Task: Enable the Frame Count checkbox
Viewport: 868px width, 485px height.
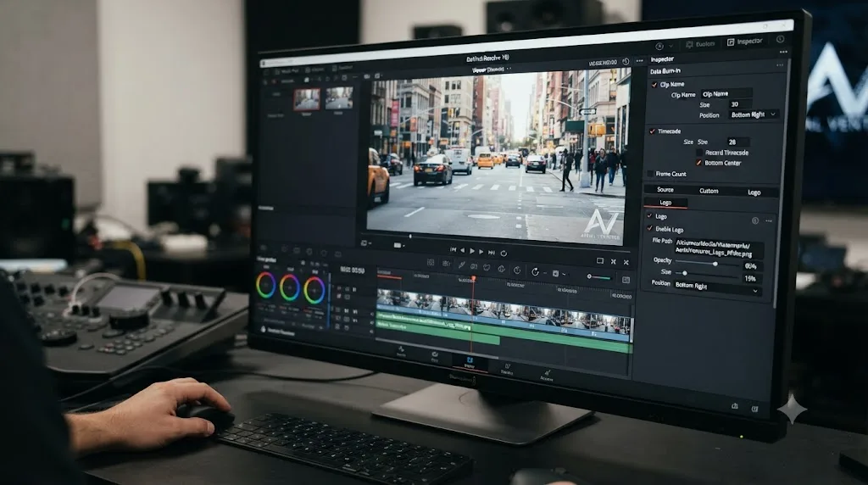Action: [650, 173]
